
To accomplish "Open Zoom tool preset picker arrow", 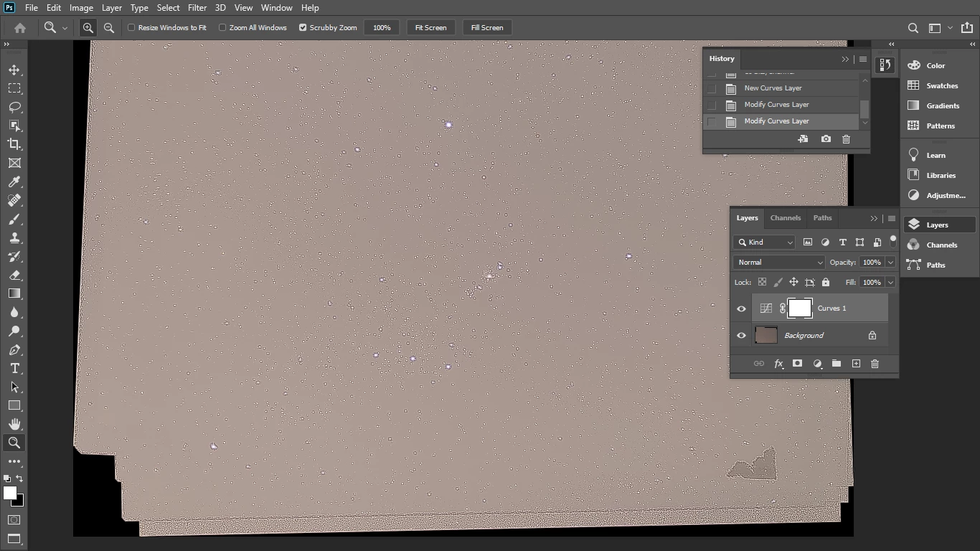I will [65, 27].
